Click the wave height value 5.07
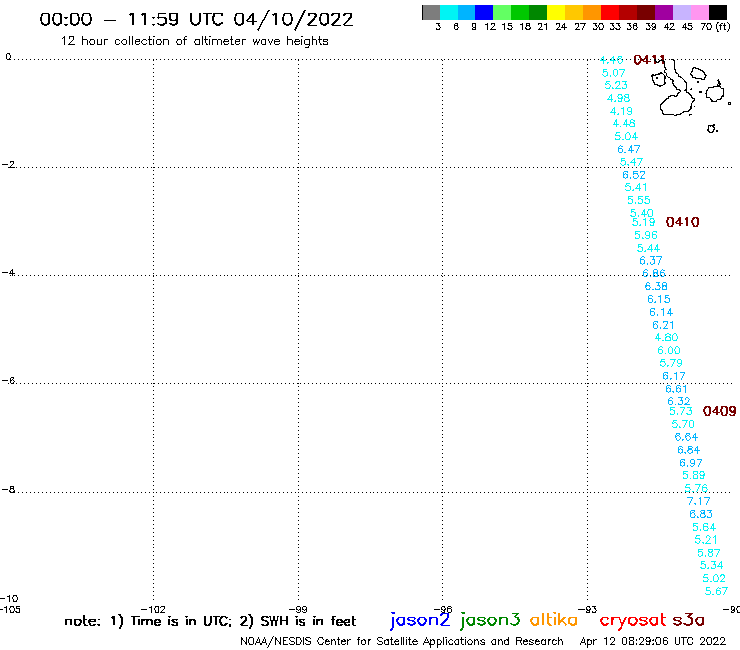 point(614,73)
